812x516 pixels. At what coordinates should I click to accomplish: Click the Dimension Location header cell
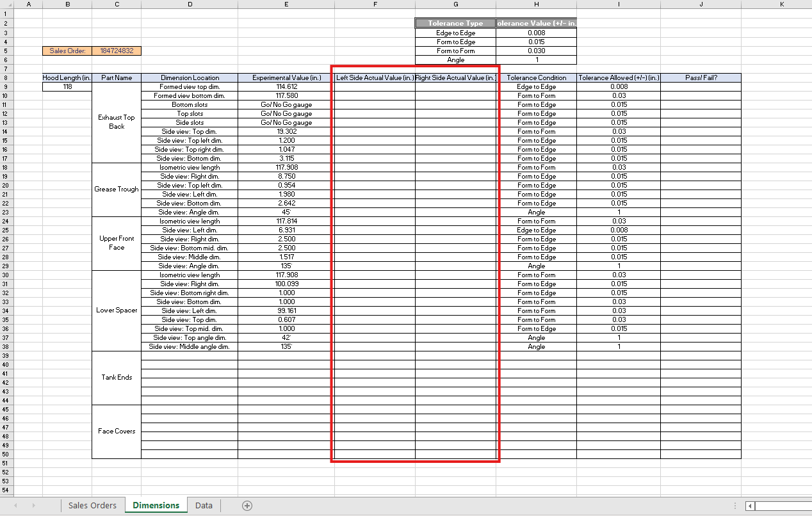point(190,77)
